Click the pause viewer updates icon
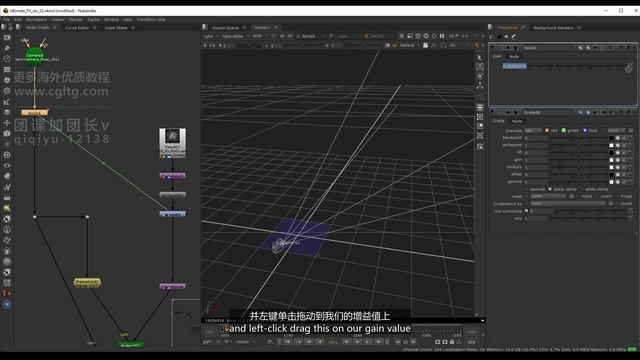Image resolution: width=640 pixels, height=360 pixels. (442, 36)
